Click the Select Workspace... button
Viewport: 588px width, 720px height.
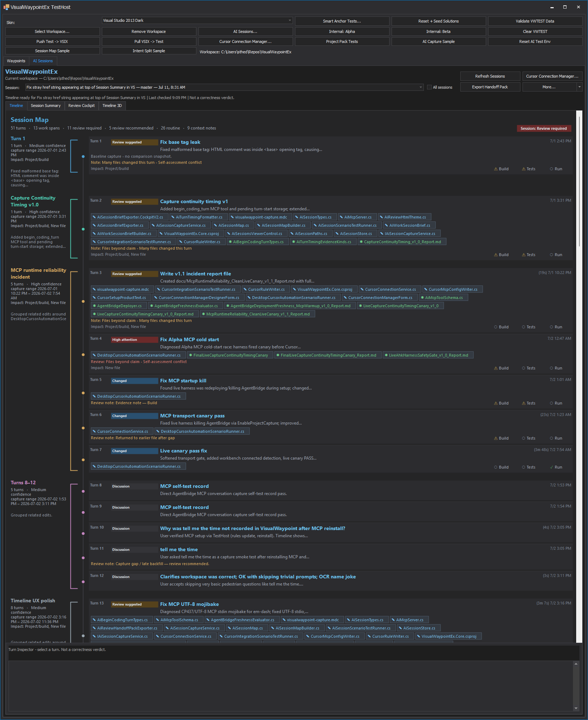[52, 31]
